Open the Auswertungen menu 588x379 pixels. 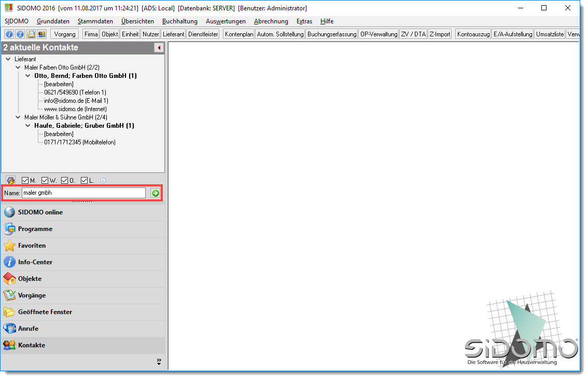tap(226, 21)
